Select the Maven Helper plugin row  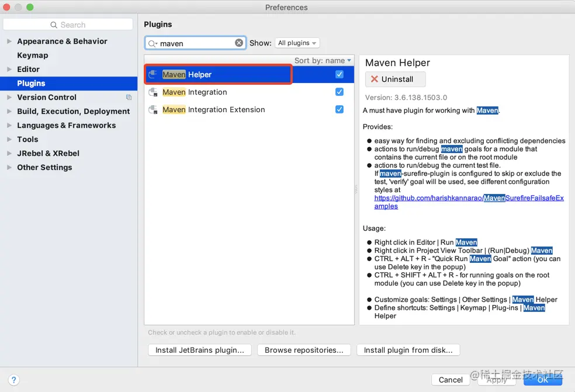pos(249,74)
